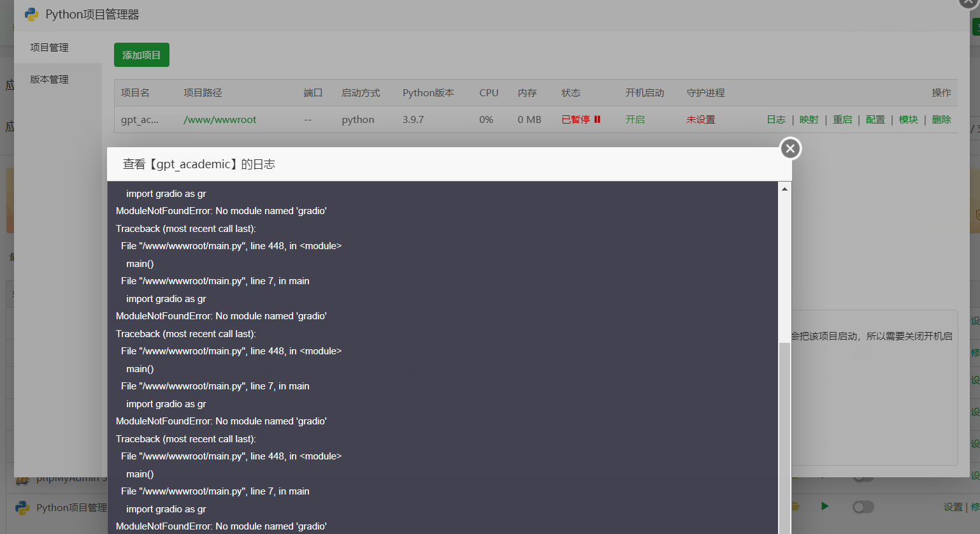980x534 pixels.
Task: Flip the toggle switch in the Python项目管理器 row
Action: [863, 507]
